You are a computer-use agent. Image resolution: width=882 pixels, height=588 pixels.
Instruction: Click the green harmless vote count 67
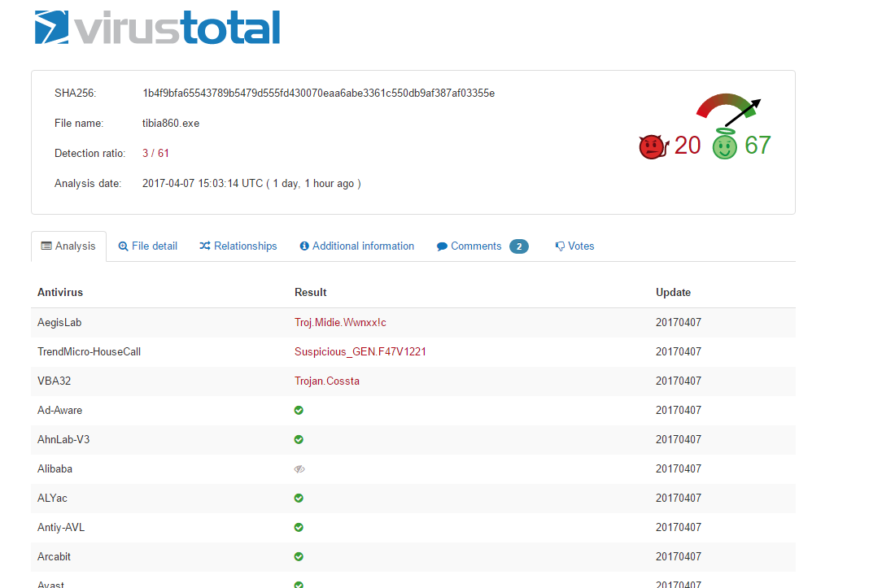pyautogui.click(x=758, y=146)
